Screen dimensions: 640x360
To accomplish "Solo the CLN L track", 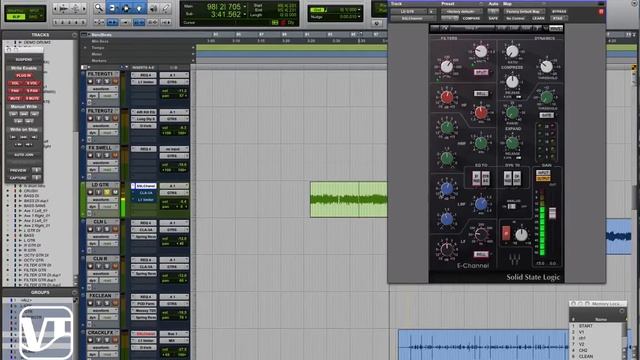I will pos(107,229).
